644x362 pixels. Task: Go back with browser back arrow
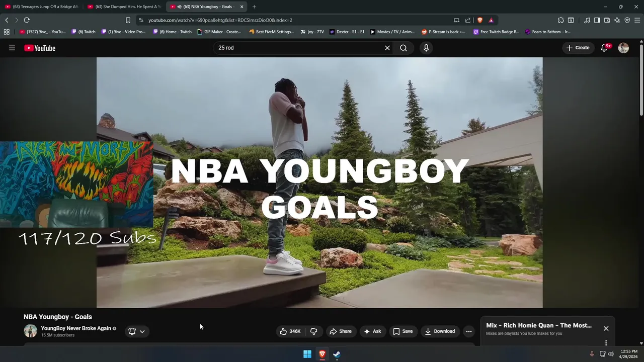(7, 20)
